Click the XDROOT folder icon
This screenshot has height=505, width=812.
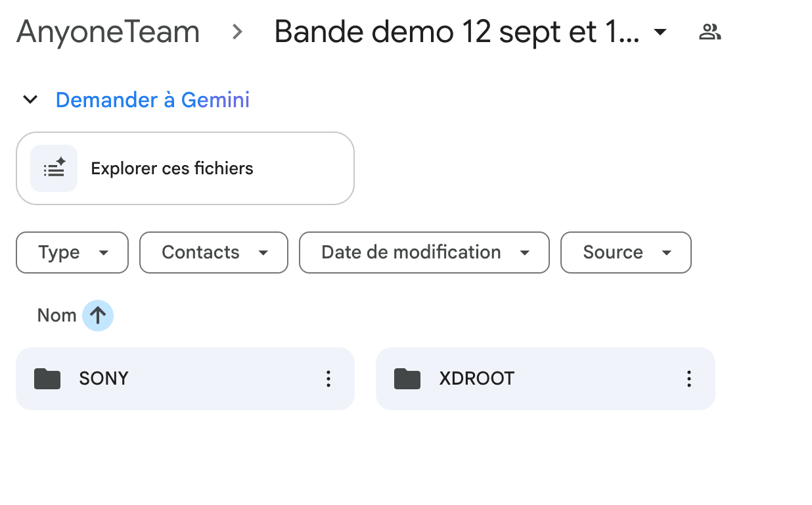tap(407, 379)
